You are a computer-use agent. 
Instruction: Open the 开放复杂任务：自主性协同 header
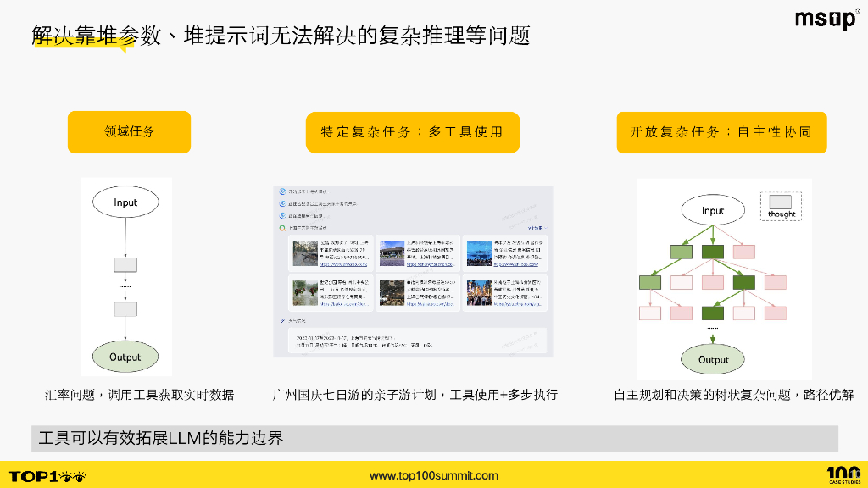[x=721, y=132]
